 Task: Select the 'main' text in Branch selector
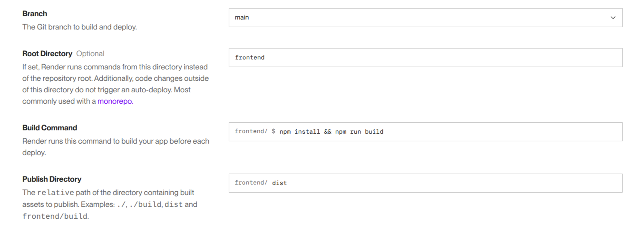coord(242,18)
